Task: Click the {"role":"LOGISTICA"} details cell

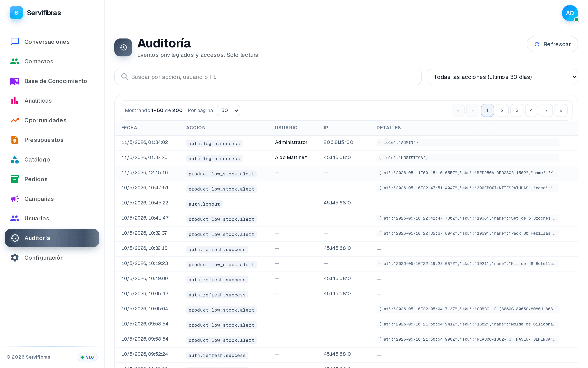Action: [x=468, y=158]
